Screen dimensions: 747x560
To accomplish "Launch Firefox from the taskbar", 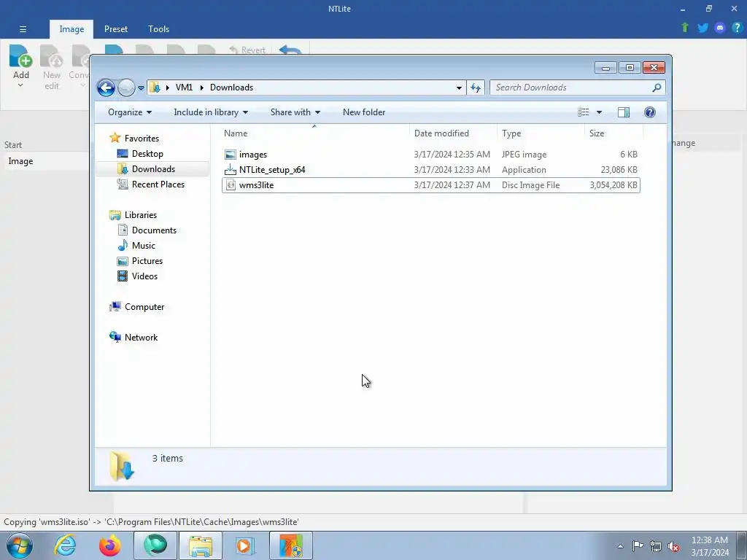I will pos(109,545).
